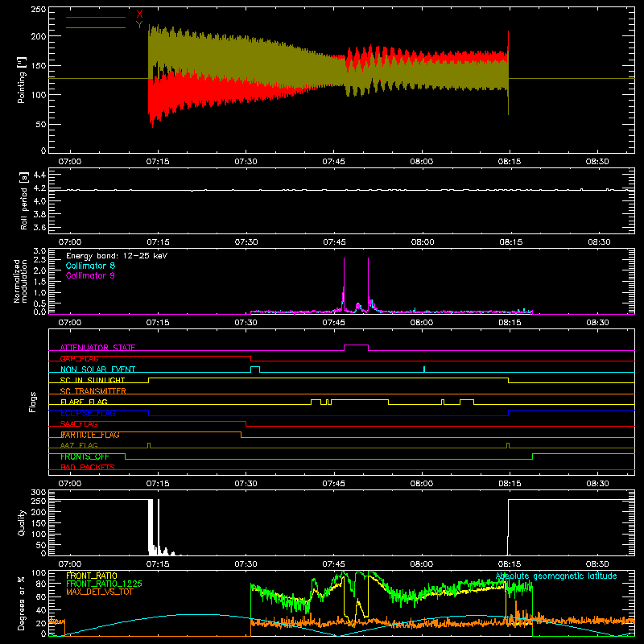Click the olive Y legend line sample
Image resolution: width=644 pixels, height=644 pixels.
[x=96, y=27]
